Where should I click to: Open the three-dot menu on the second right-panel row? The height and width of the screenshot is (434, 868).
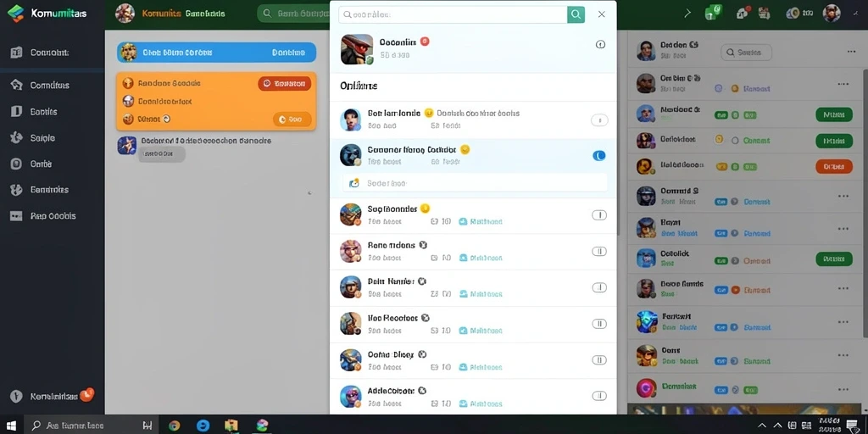pyautogui.click(x=843, y=84)
